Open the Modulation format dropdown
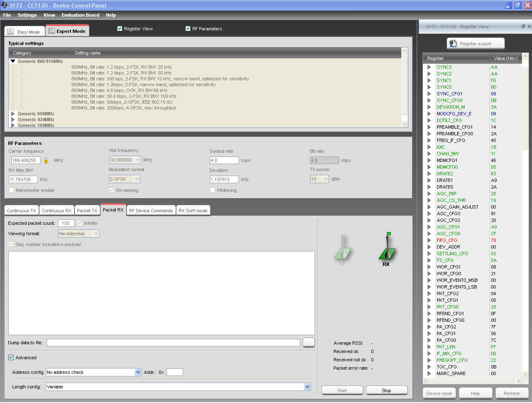Image resolution: width=532 pixels, height=403 pixels. (x=137, y=179)
